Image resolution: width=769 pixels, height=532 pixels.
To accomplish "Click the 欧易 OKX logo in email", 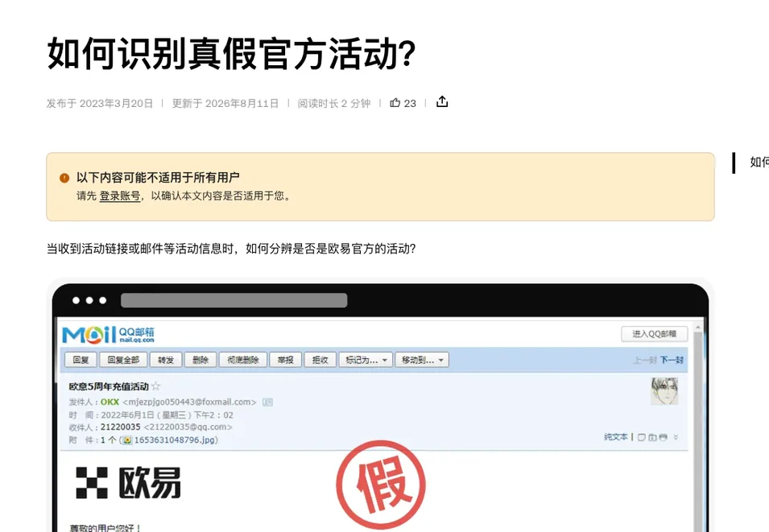I will pyautogui.click(x=129, y=483).
